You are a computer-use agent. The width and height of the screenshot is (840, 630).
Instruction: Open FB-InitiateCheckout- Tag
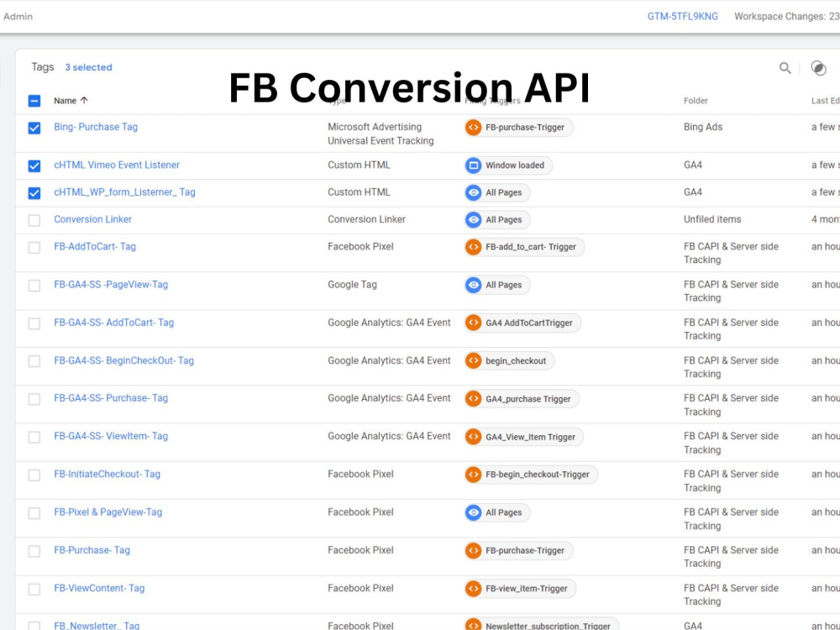pyautogui.click(x=108, y=474)
